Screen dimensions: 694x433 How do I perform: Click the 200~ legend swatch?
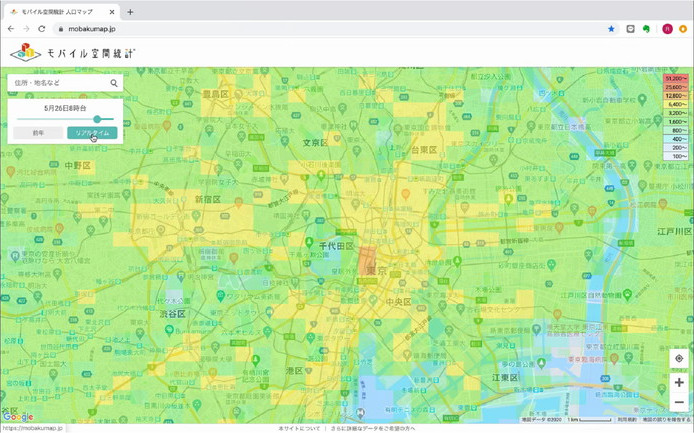click(675, 148)
